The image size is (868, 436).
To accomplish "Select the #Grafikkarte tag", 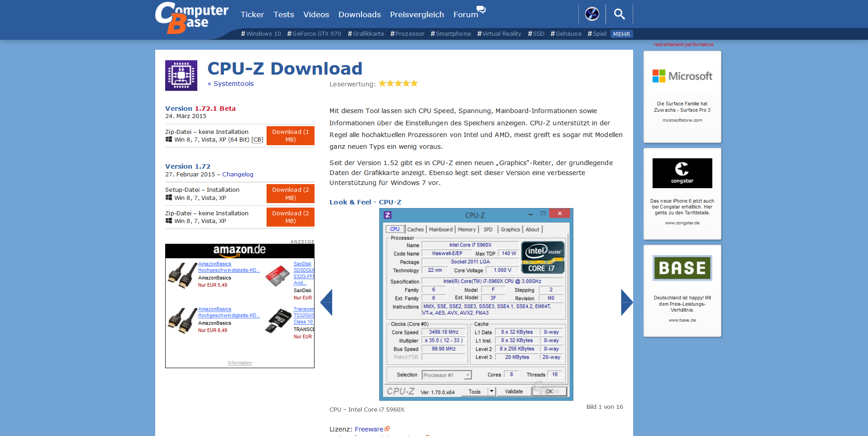I will [366, 34].
